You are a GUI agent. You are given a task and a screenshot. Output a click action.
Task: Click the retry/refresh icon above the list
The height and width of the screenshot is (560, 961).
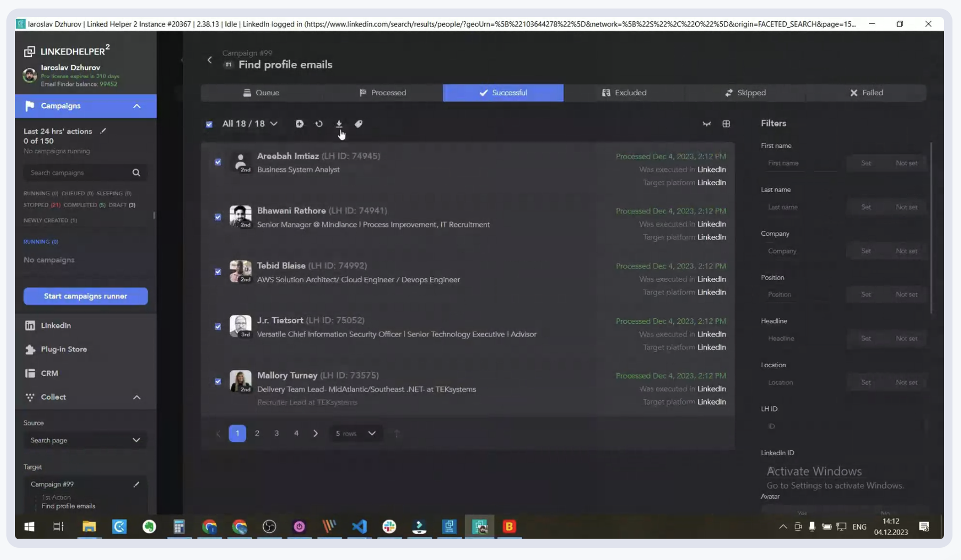pos(319,123)
